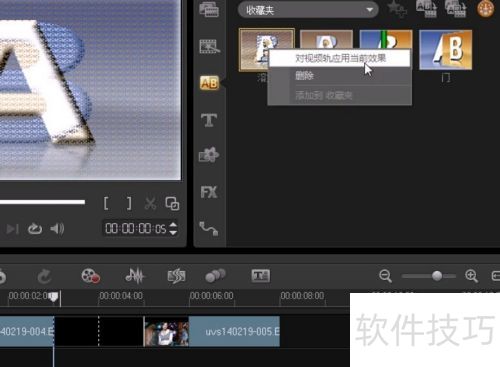The image size is (500, 367).
Task: Decrease timecode with the down arrow
Action: [x=173, y=232]
